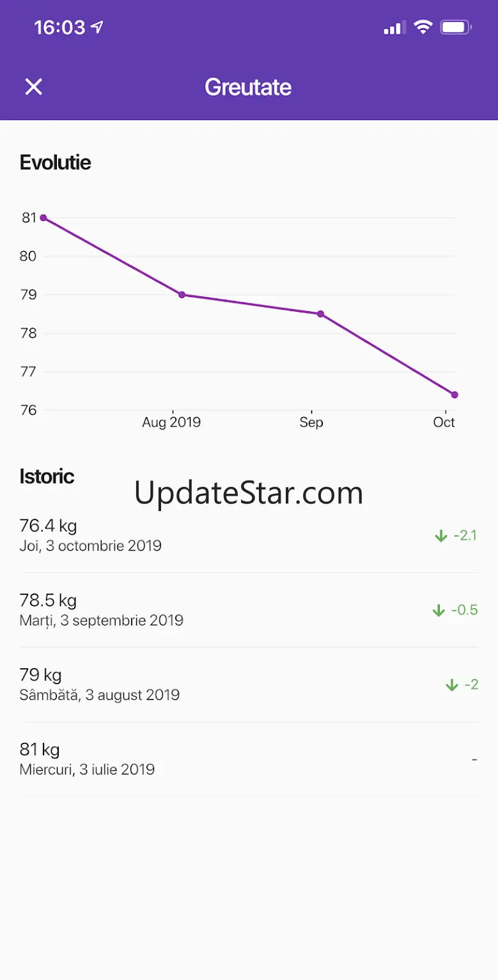
Task: Tap the August data point at 79
Action: click(x=182, y=295)
